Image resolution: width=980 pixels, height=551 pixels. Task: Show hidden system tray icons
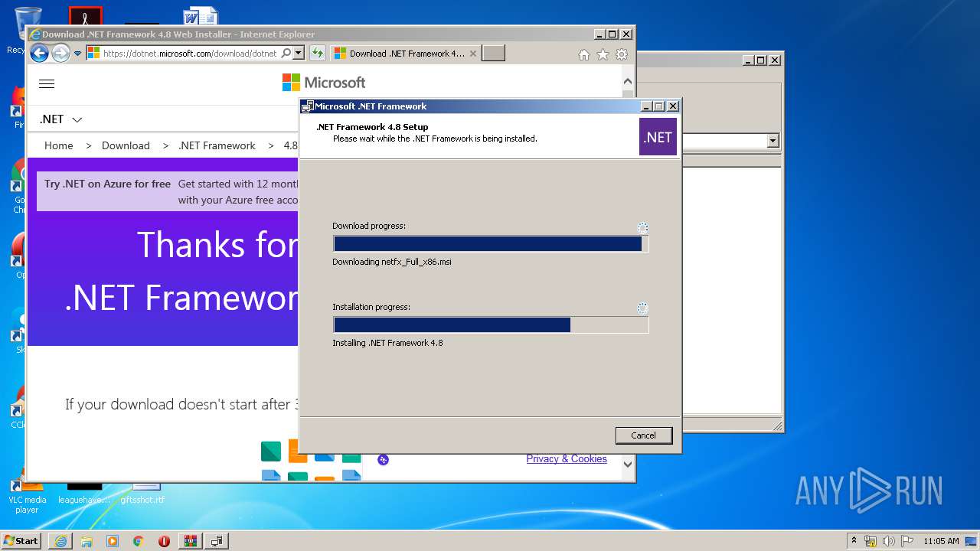click(x=854, y=540)
